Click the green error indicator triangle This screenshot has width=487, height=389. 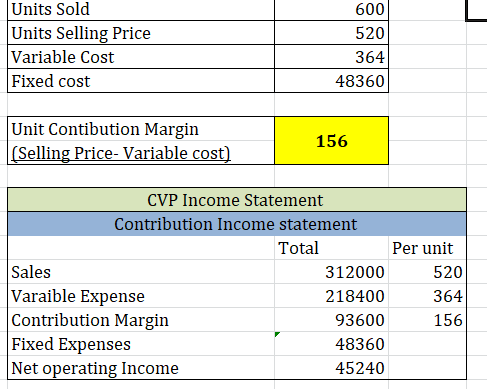click(x=277, y=334)
